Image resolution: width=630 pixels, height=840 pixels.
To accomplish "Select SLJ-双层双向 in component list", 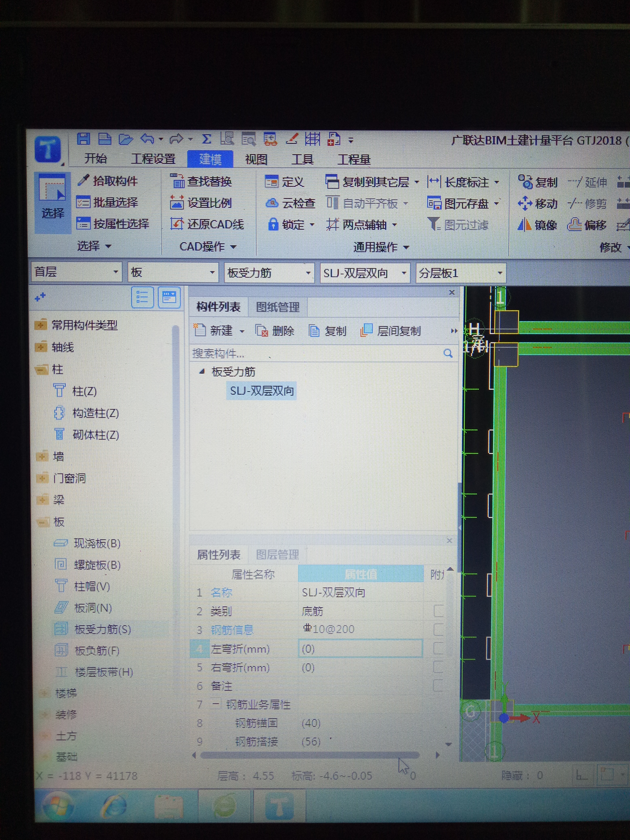I will pyautogui.click(x=262, y=391).
